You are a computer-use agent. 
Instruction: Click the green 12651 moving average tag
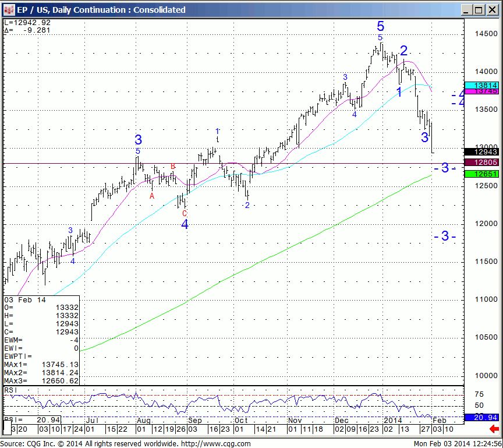[486, 174]
